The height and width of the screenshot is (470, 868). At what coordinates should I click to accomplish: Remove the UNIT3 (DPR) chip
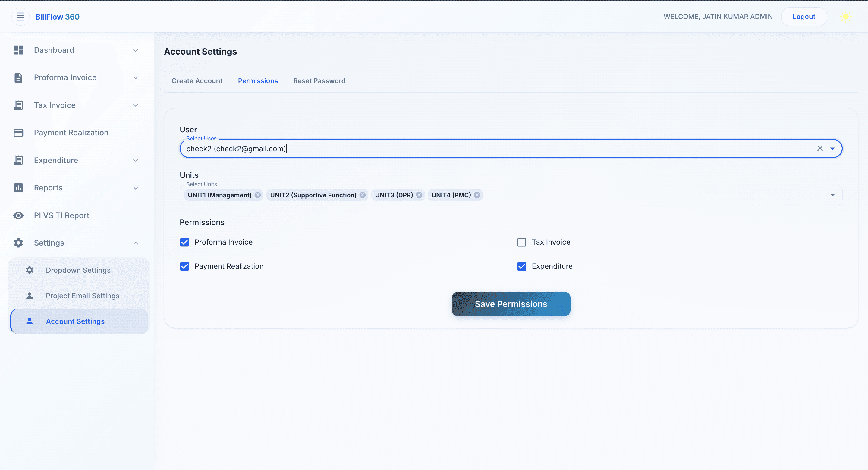[x=419, y=195]
